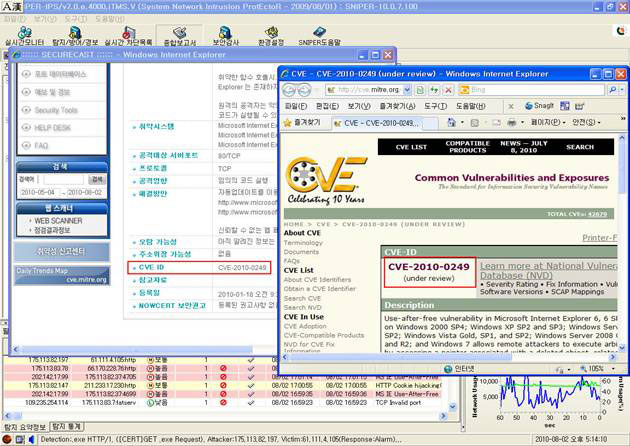Click Learn more at National Vulnerability Database link

548,270
